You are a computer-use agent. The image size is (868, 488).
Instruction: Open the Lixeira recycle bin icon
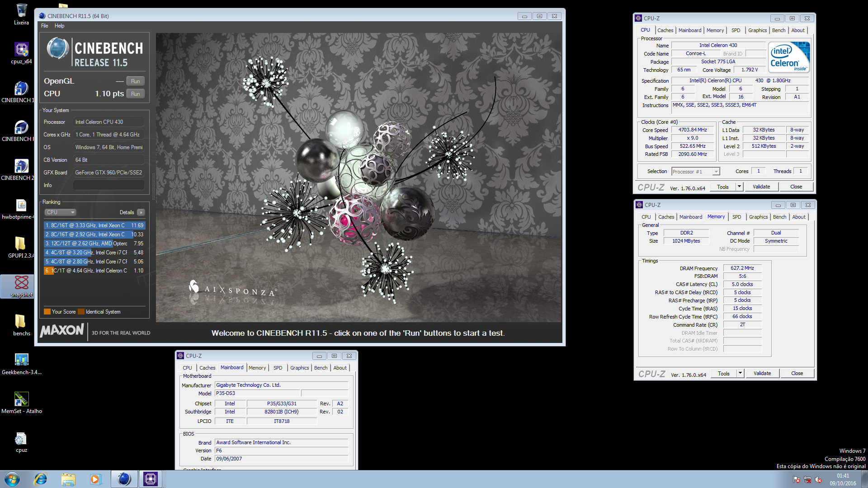pyautogui.click(x=21, y=14)
